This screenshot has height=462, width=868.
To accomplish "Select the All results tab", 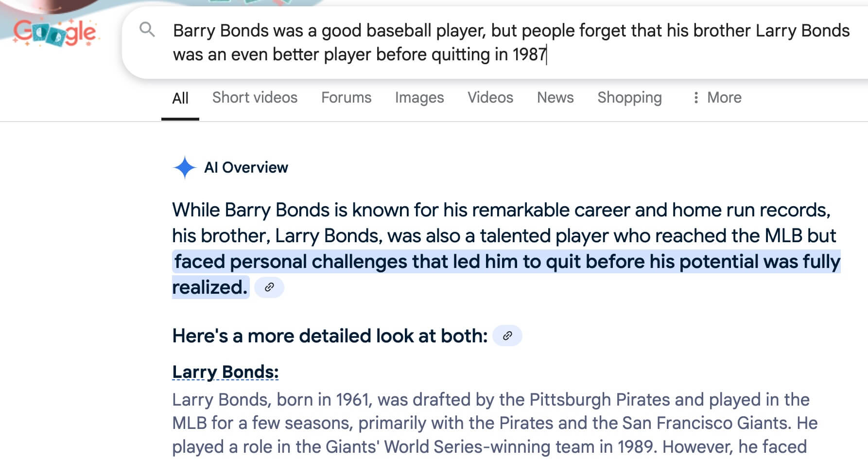I will (x=180, y=98).
